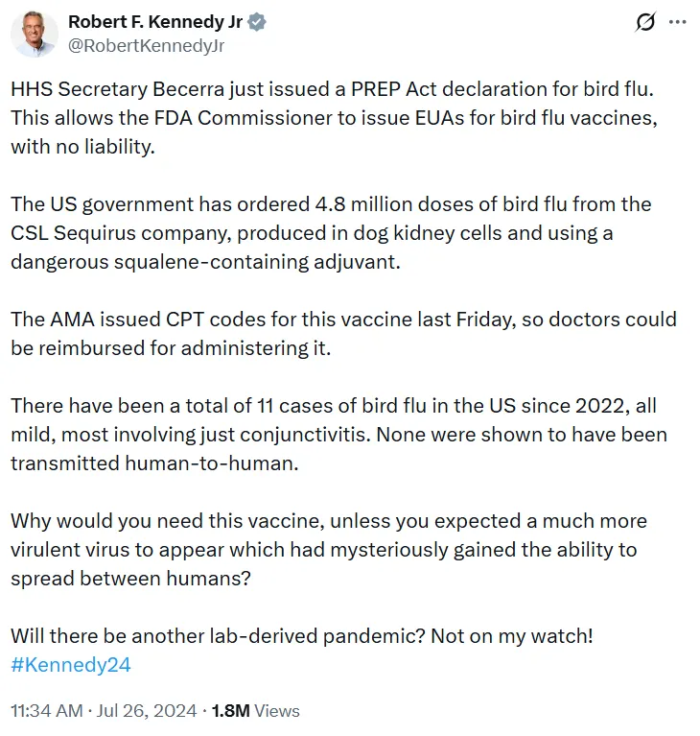Click the 'spread between humans?' line

point(131,579)
